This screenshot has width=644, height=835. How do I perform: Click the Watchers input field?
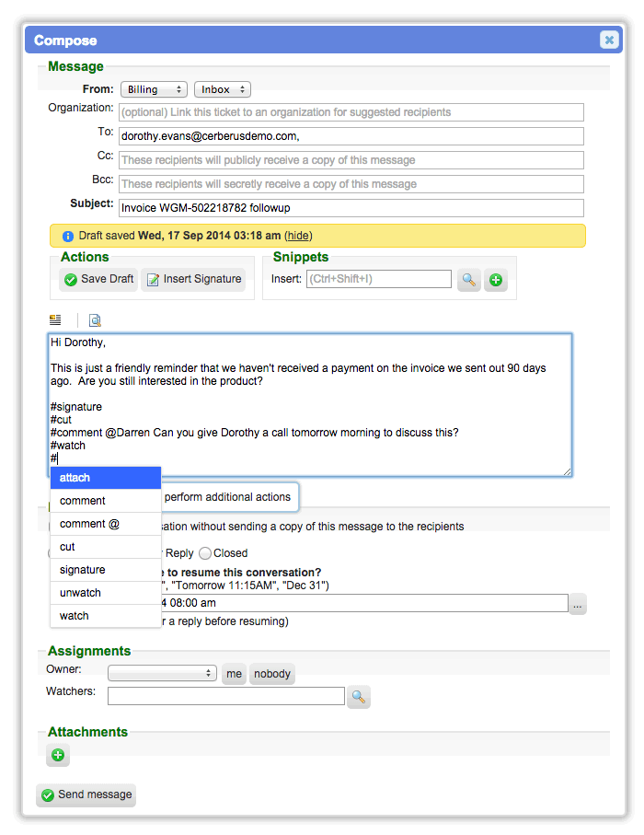(x=226, y=696)
